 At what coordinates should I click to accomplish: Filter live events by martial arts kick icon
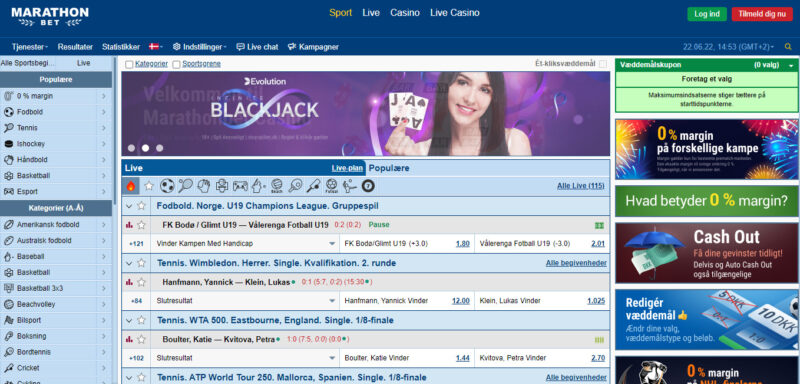349,186
